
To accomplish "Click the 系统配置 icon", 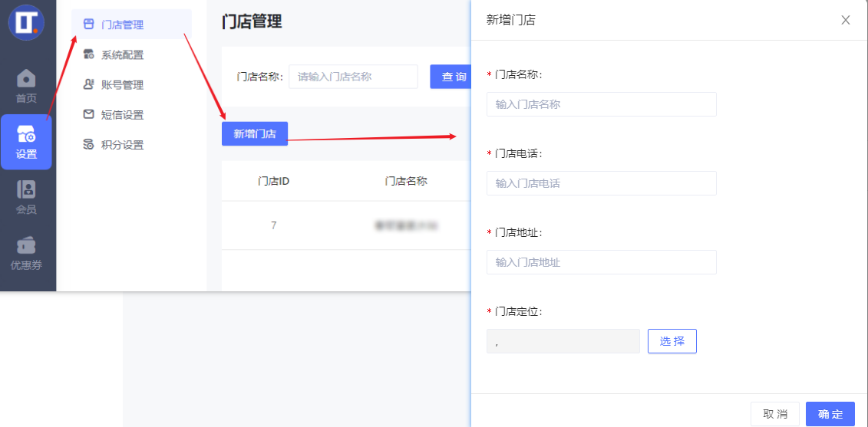I will 88,54.
